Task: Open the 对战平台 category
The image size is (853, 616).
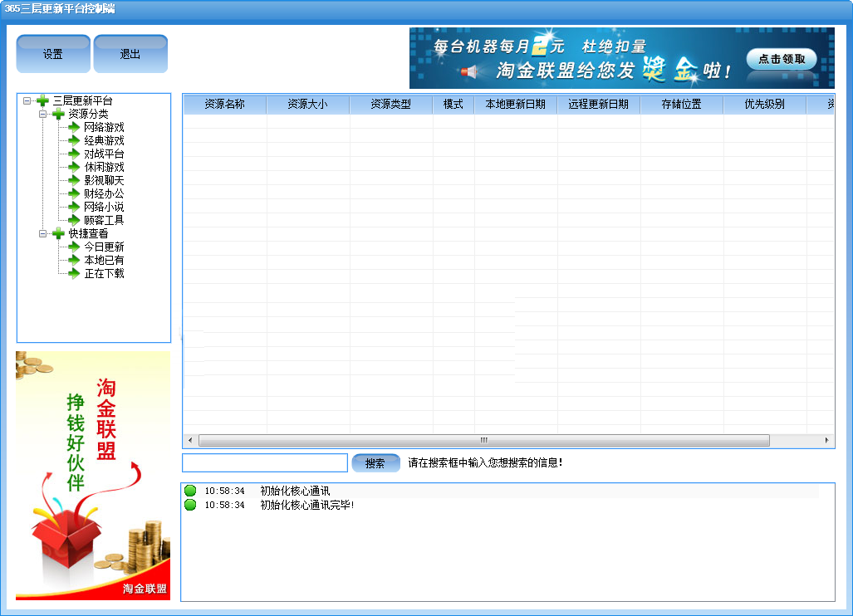Action: tap(104, 154)
